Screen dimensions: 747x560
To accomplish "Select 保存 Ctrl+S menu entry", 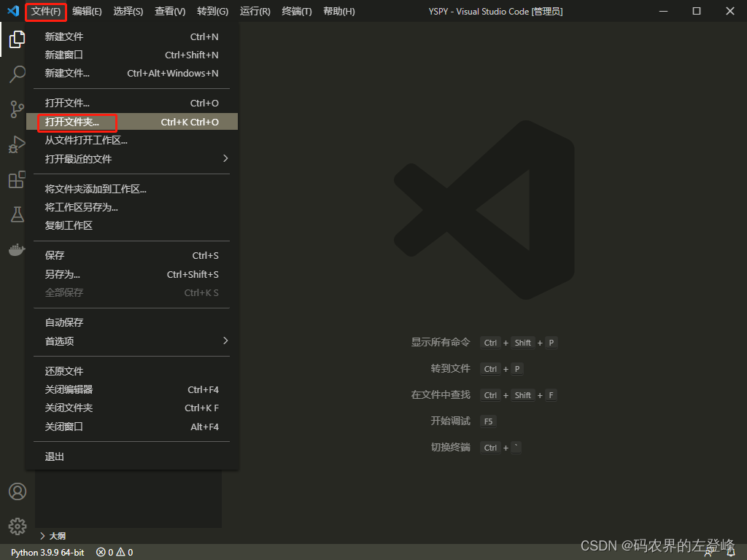I will [x=132, y=256].
